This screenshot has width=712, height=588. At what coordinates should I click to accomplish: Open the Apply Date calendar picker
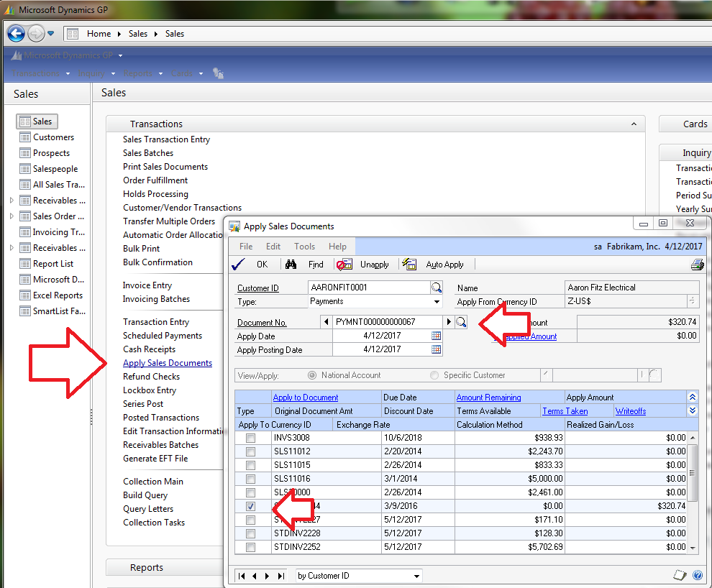[x=436, y=336]
